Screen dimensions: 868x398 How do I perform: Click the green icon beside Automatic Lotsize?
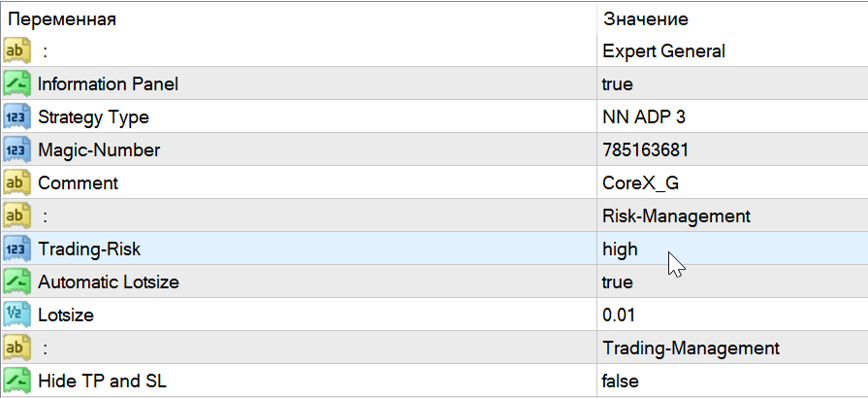(17, 282)
